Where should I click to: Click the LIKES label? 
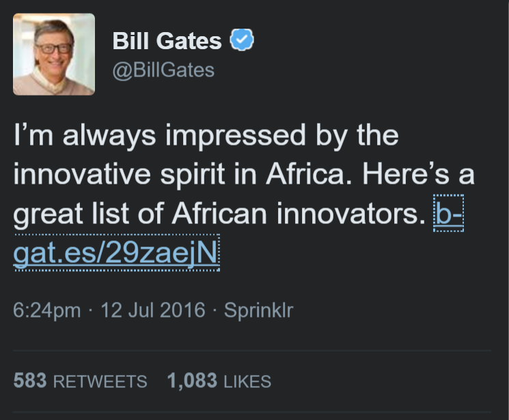[x=247, y=381]
